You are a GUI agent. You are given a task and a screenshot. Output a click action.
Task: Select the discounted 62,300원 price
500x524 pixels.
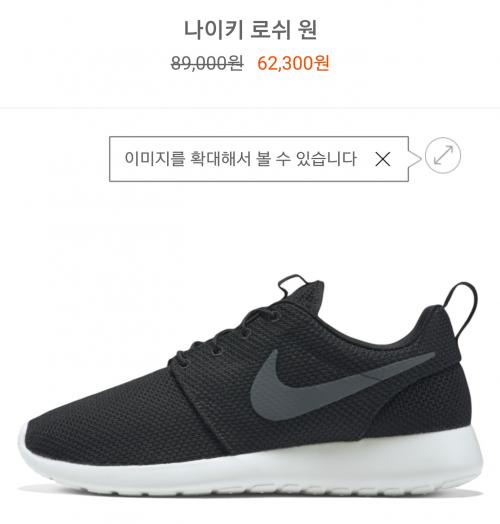[x=293, y=63]
